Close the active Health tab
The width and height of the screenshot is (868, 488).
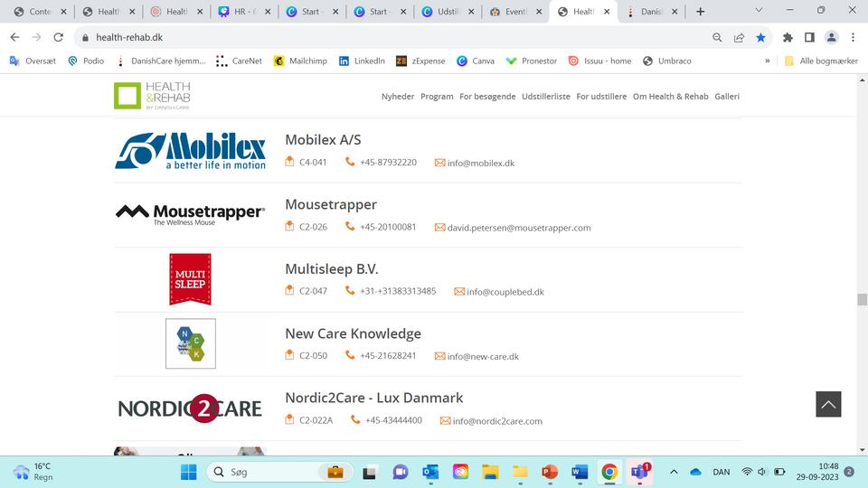point(607,12)
